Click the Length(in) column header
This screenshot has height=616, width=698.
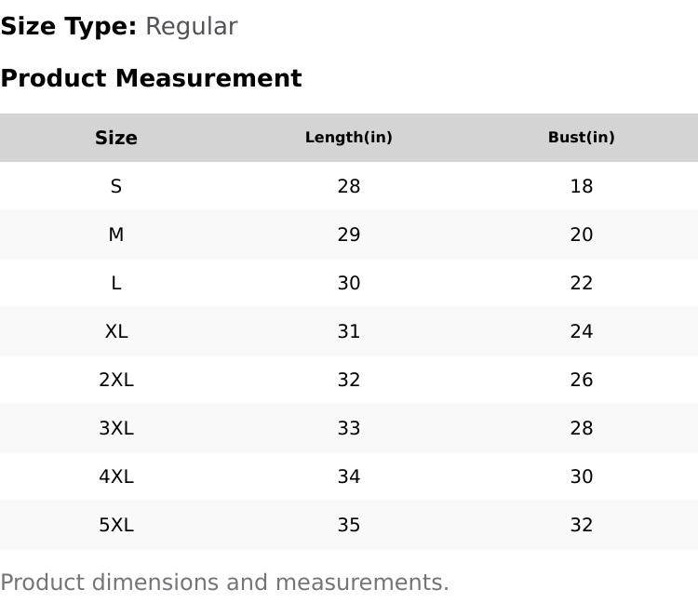349,138
